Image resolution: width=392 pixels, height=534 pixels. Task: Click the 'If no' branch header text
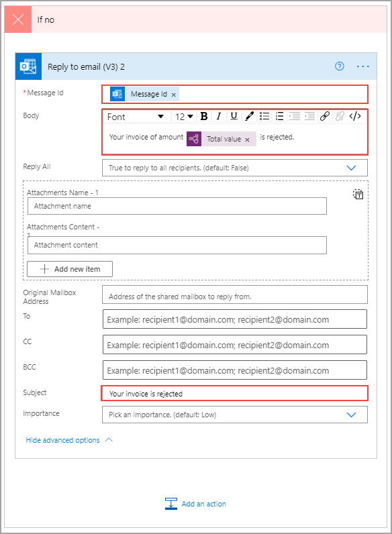tap(46, 19)
